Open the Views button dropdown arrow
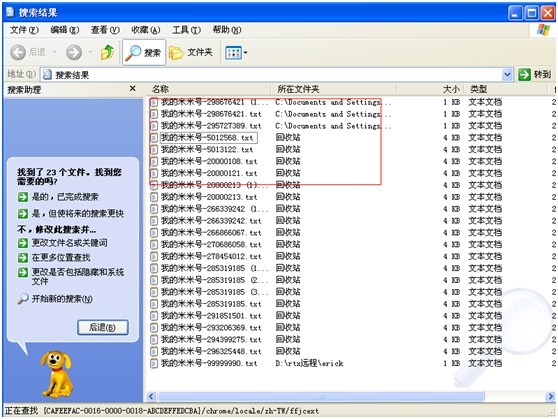Image resolution: width=558 pixels, height=419 pixels. [246, 53]
